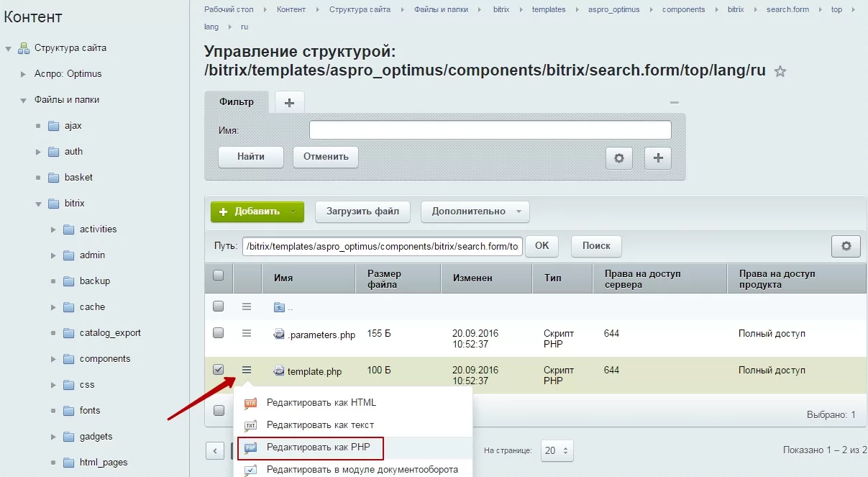Check the .parameters.php row checkbox

pyautogui.click(x=219, y=332)
